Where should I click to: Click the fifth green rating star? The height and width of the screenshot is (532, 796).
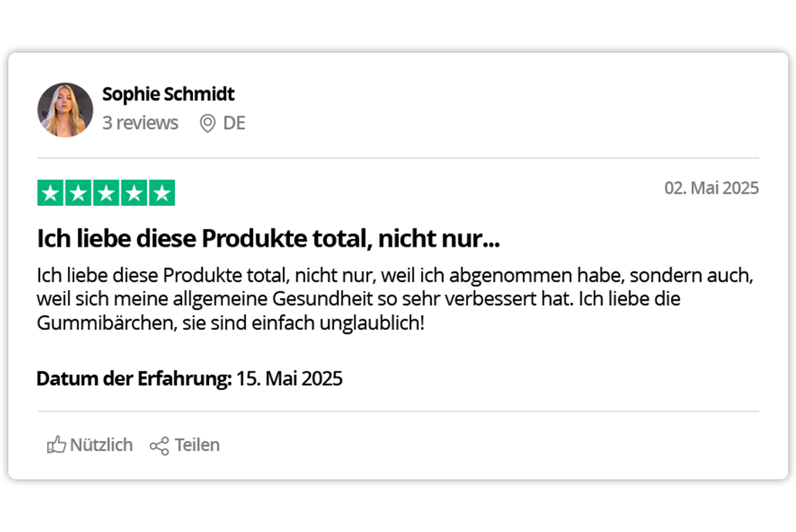(x=162, y=193)
